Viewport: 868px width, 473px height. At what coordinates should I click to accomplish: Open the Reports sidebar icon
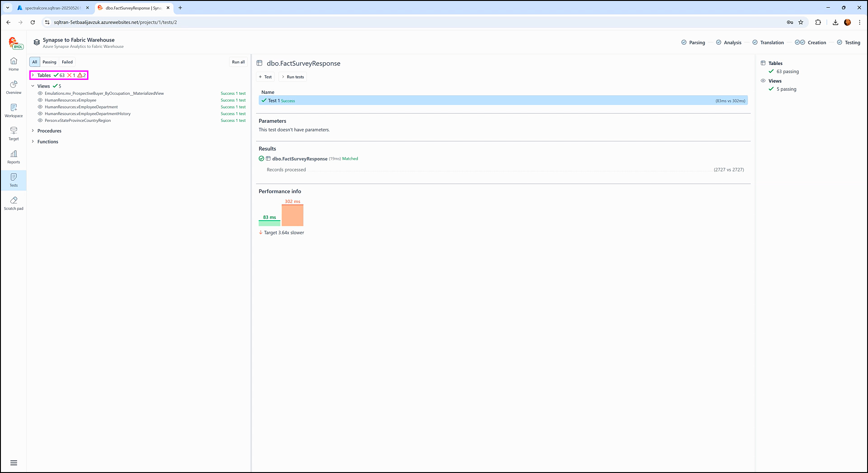pyautogui.click(x=14, y=157)
